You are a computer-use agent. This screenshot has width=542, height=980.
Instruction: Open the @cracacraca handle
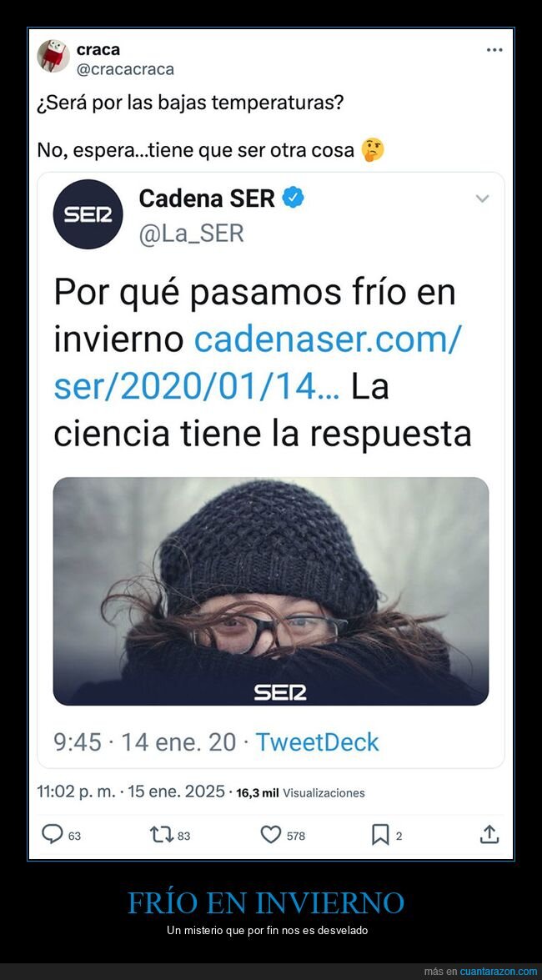[x=125, y=69]
